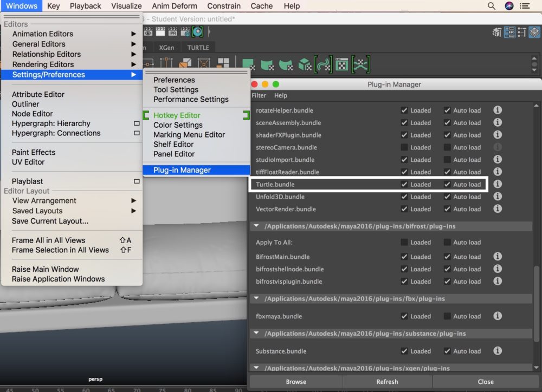Open macOS Spotlight search
This screenshot has width=542, height=392.
tap(491, 6)
